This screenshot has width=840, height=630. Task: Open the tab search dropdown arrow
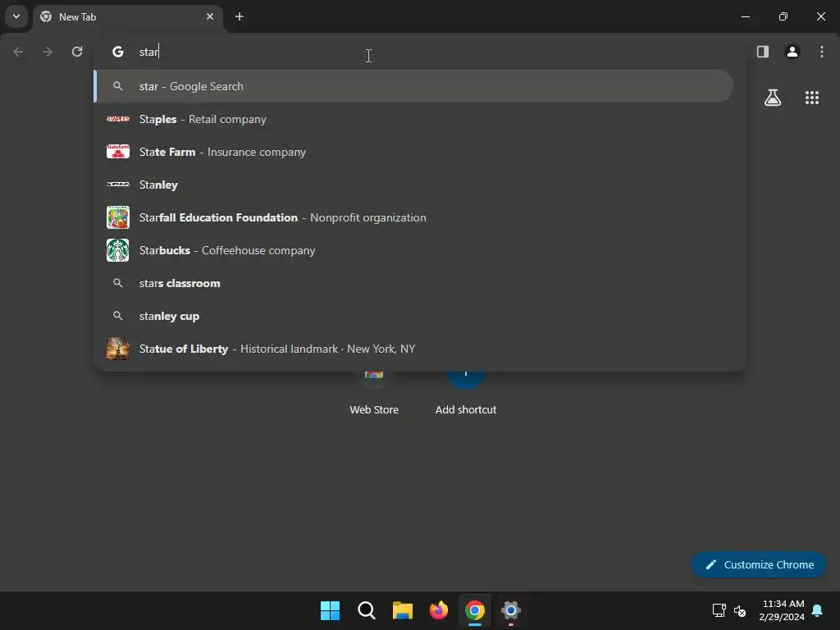16,16
